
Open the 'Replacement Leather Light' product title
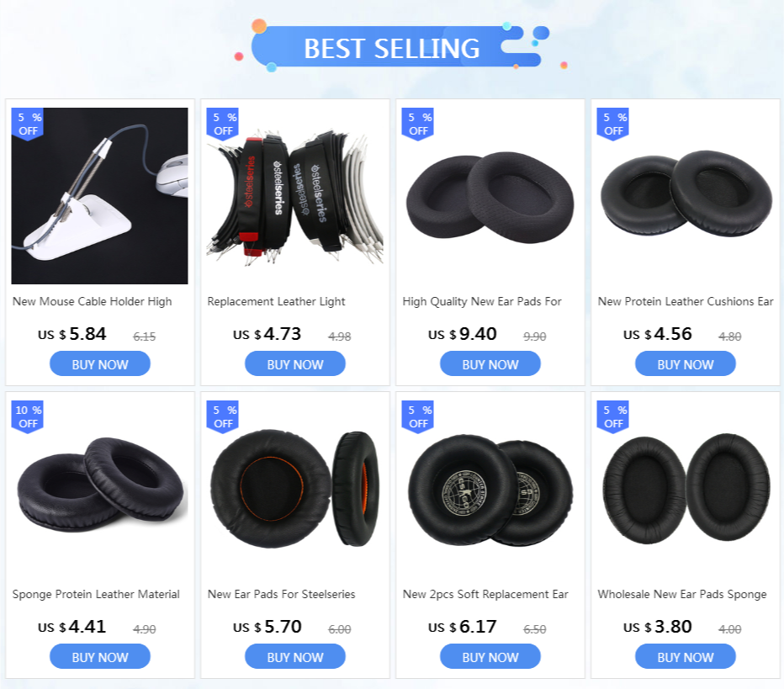(276, 301)
